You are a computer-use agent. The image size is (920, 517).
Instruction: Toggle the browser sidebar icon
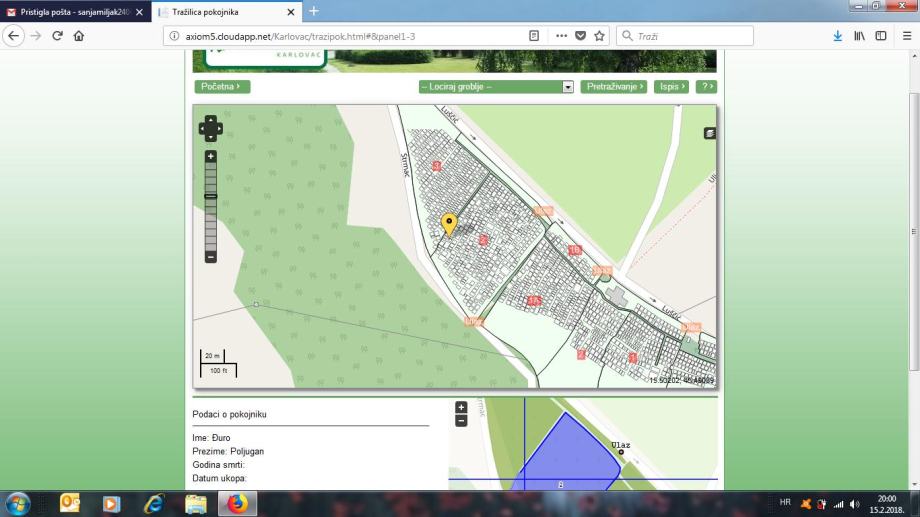(881, 36)
